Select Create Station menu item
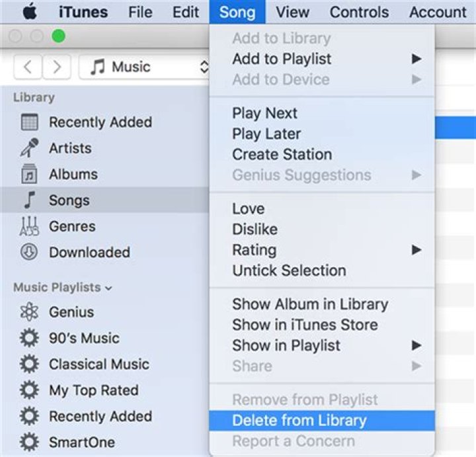This screenshot has width=476, height=457. click(x=322, y=154)
